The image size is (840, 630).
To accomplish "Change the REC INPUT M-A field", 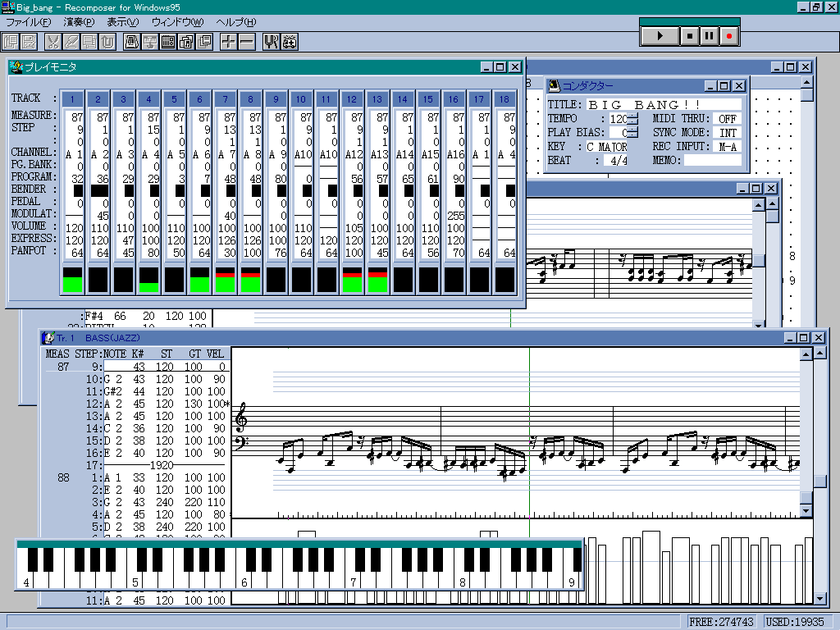I will [727, 147].
